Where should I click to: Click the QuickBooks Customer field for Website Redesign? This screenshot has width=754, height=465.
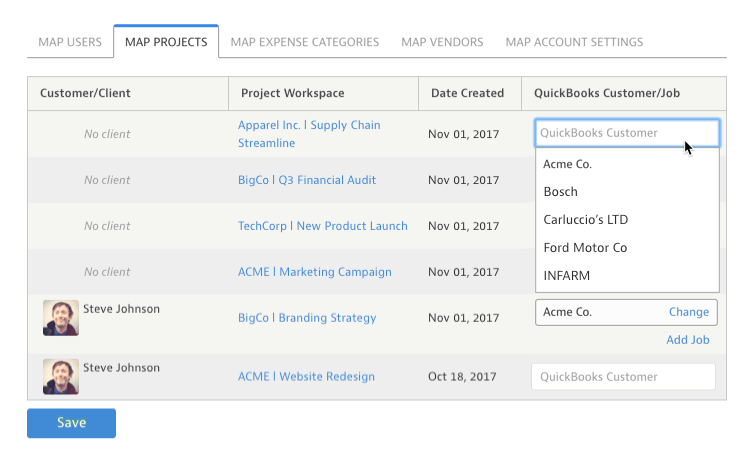[x=623, y=377]
